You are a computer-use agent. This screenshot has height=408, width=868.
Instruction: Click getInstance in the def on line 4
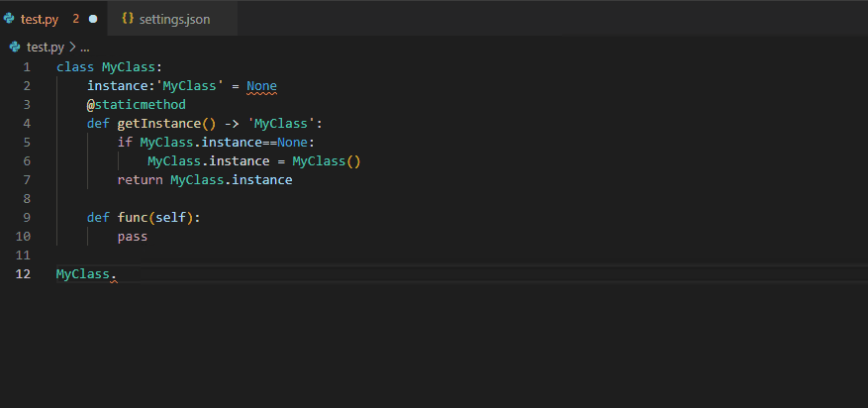tap(158, 124)
